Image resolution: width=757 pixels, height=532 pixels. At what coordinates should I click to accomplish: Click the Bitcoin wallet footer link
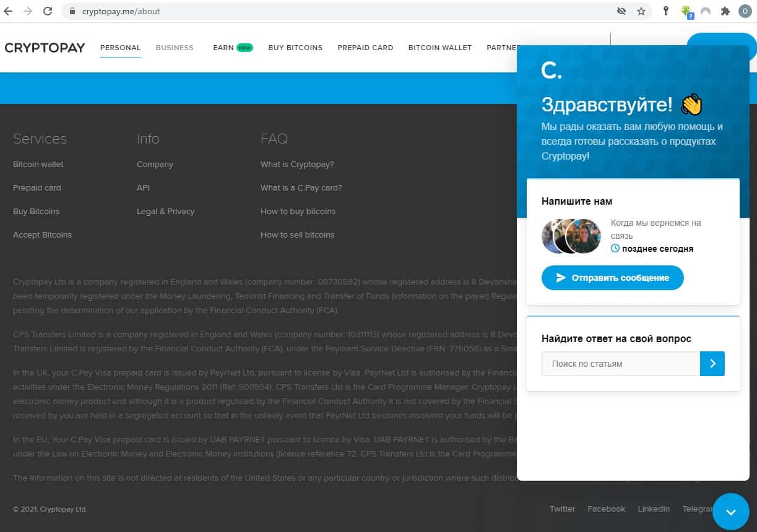coord(38,165)
